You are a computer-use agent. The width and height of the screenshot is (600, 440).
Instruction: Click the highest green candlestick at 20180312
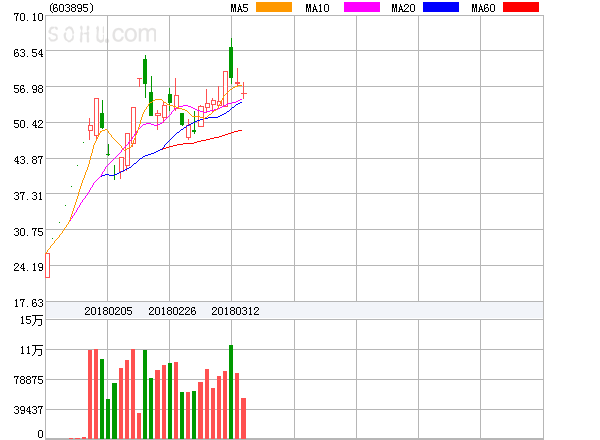coord(231,62)
